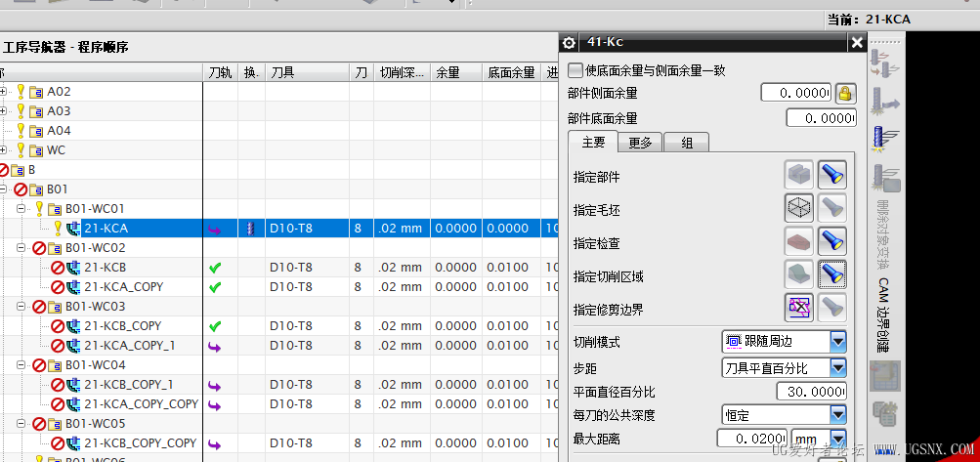Click the 刀具 column header

(x=307, y=72)
